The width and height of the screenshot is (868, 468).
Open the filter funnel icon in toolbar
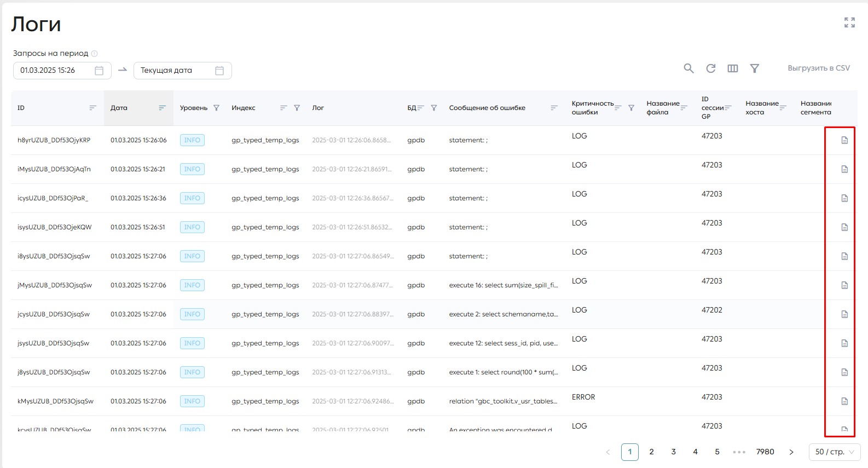click(x=755, y=68)
